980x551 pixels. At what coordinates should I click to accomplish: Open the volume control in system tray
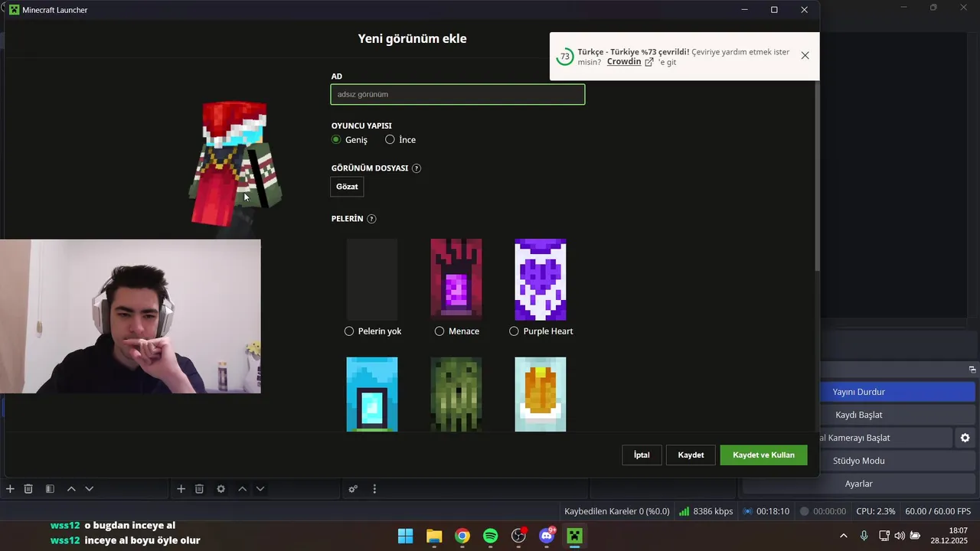[900, 536]
